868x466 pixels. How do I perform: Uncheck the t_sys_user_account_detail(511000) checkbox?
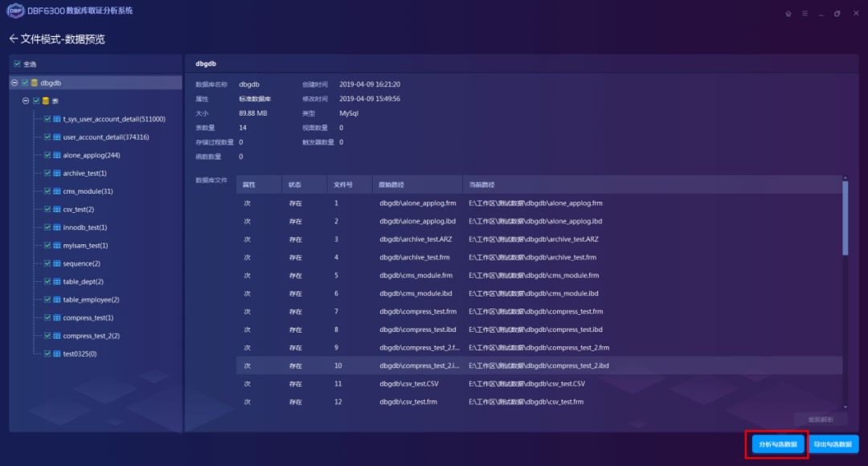point(47,119)
